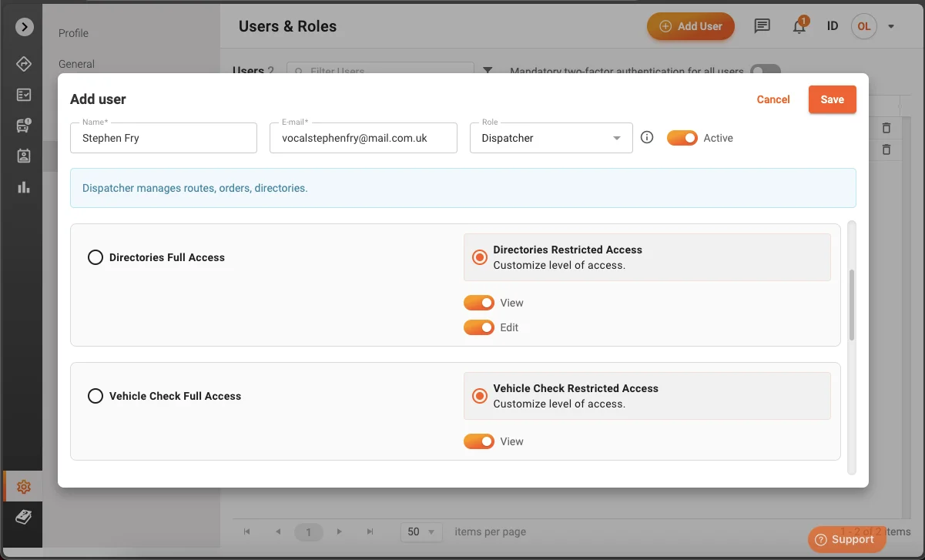Click the Filter Users search field

(380, 70)
